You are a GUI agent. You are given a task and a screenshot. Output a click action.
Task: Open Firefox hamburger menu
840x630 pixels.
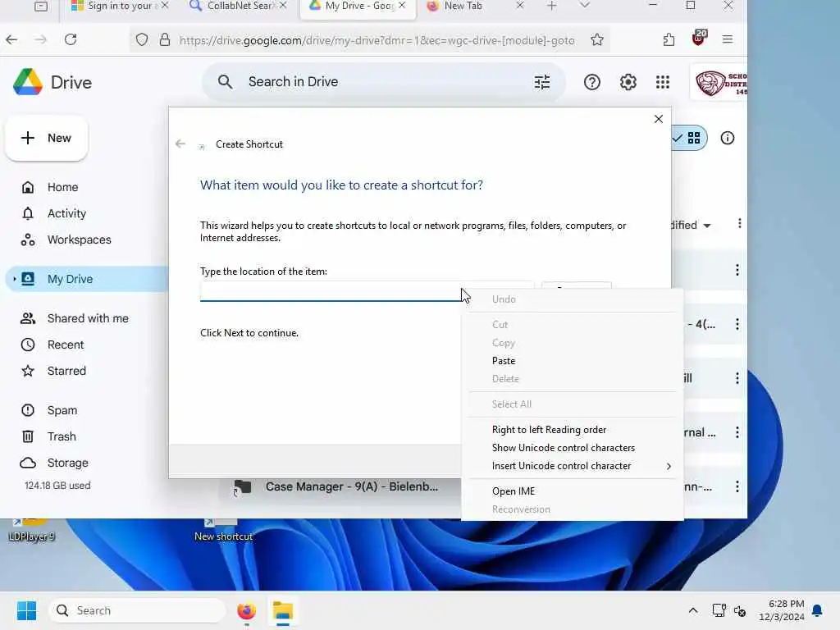click(727, 39)
